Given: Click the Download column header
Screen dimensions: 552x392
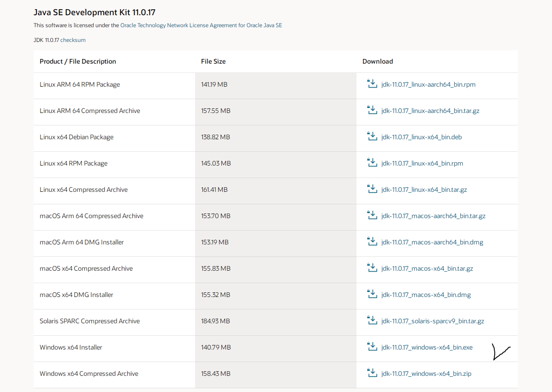Looking at the screenshot, I should (378, 61).
